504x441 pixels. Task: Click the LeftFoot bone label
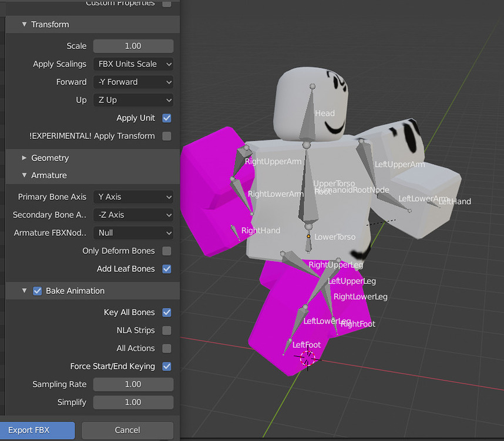point(306,345)
